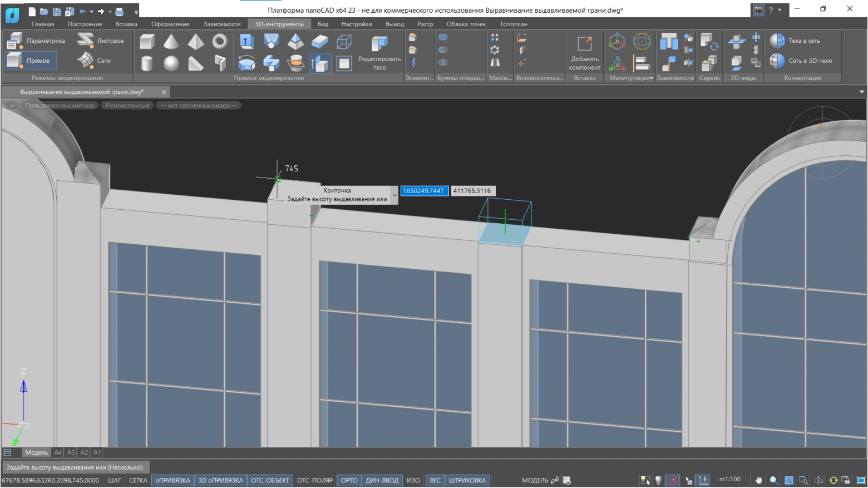Toggle ОРТО mode in status bar
The width and height of the screenshot is (868, 488).
click(x=349, y=480)
